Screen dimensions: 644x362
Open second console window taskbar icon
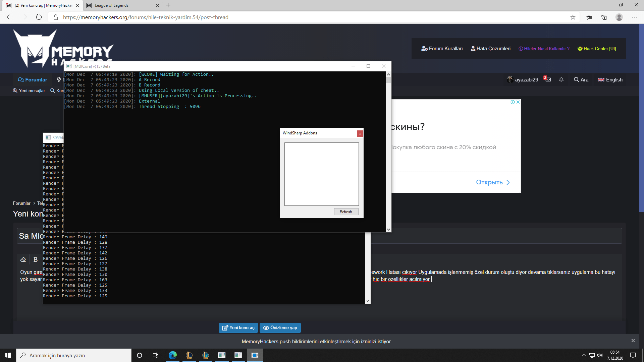point(238,355)
